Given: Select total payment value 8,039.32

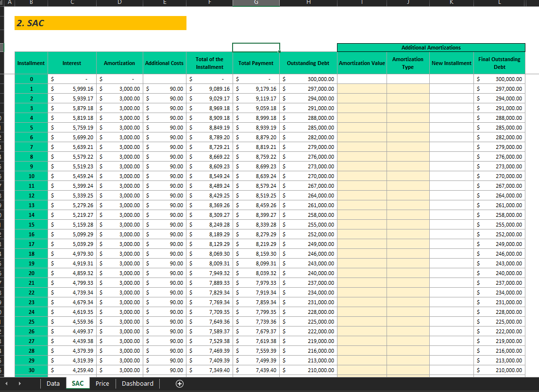Looking at the screenshot, I should pyautogui.click(x=256, y=273).
